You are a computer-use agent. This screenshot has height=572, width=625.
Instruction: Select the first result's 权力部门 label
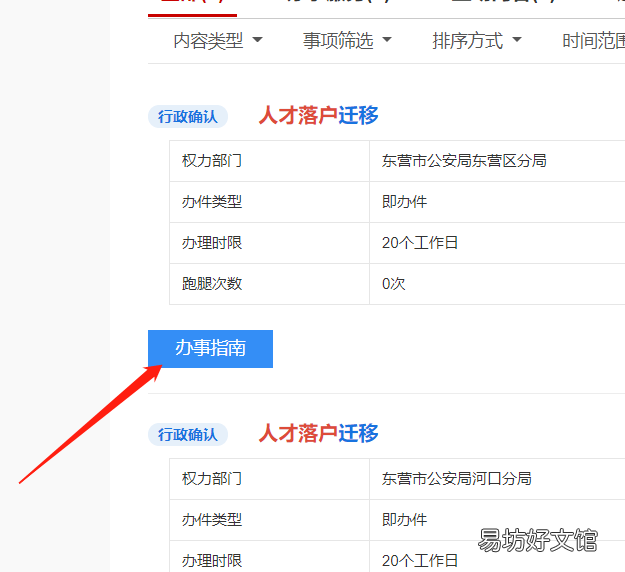(212, 161)
